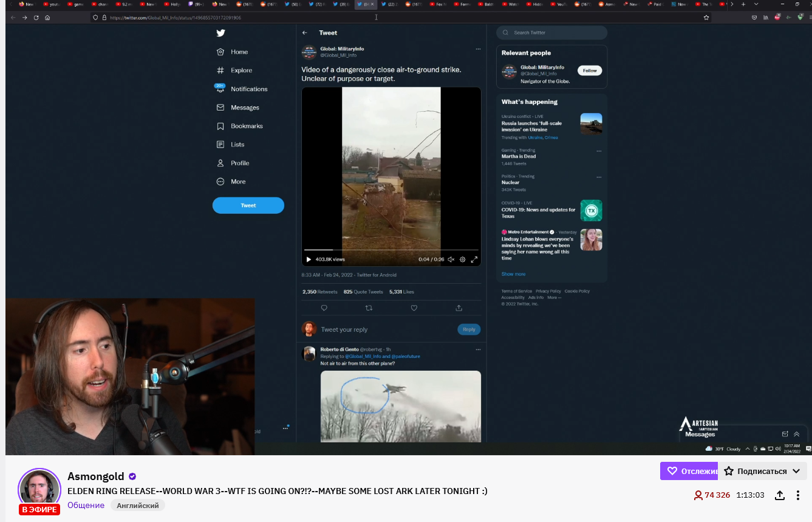Click the retweet icon under the tweet

pos(369,308)
